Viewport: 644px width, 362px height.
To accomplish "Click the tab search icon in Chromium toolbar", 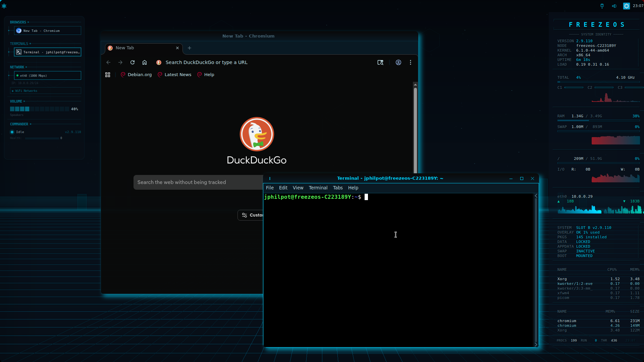I will coord(380,62).
